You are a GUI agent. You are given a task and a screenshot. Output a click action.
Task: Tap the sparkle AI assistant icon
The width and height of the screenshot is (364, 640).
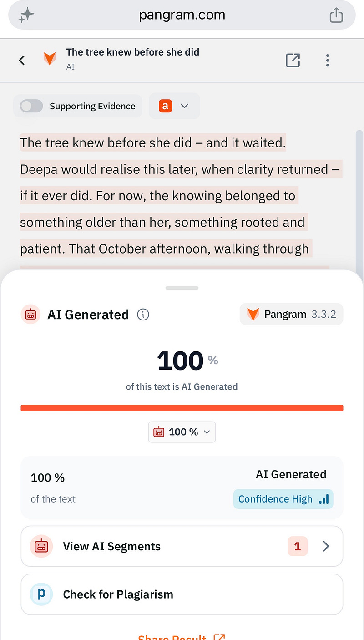click(26, 15)
